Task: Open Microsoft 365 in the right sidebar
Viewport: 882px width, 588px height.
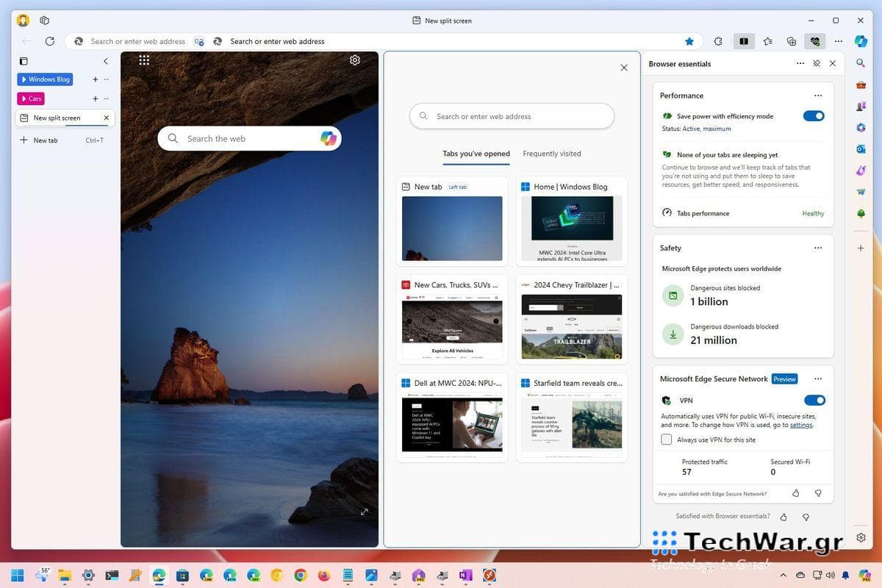Action: click(860, 127)
